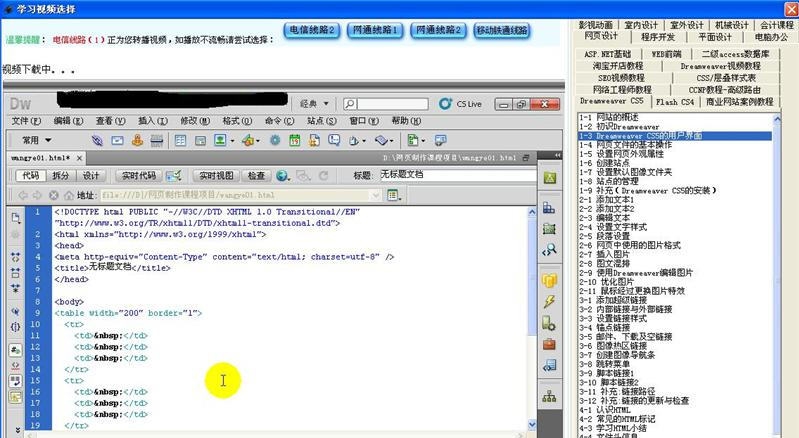Click the briefcase icon in right dock
Screen dimensions: 799x438
(549, 345)
